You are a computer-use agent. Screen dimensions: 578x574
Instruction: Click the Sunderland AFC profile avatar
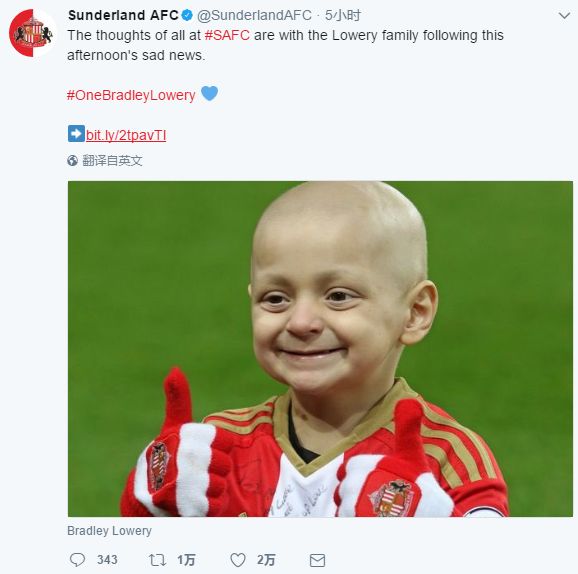pyautogui.click(x=32, y=33)
